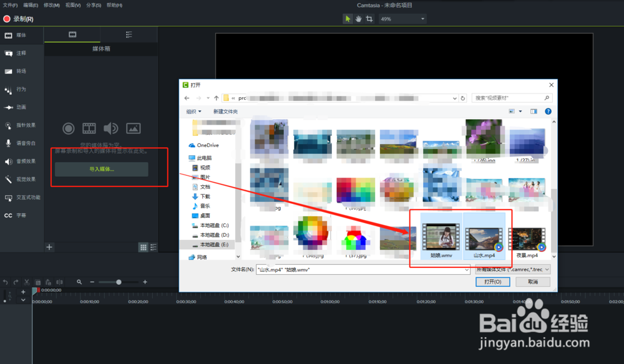Select 本地磁盘 (D:) in the tree

210,235
